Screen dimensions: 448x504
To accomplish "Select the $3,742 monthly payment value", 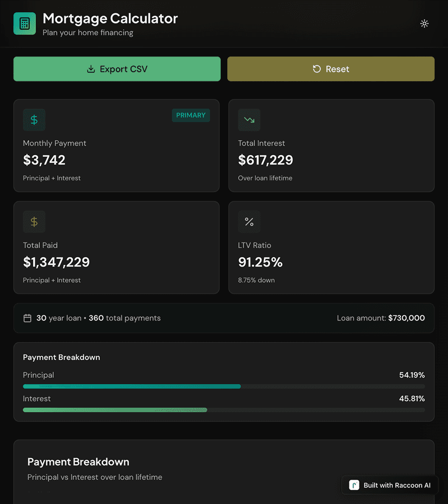I will pyautogui.click(x=44, y=160).
